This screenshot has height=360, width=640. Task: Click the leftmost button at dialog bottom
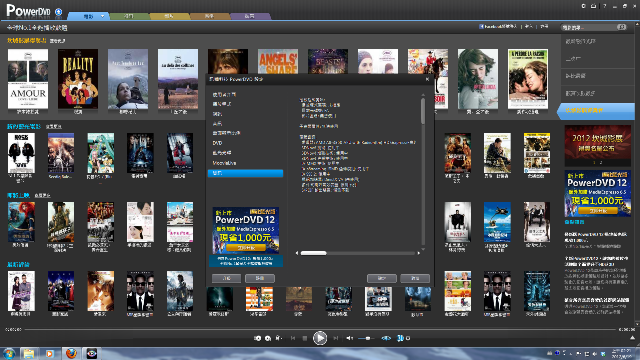click(x=226, y=278)
